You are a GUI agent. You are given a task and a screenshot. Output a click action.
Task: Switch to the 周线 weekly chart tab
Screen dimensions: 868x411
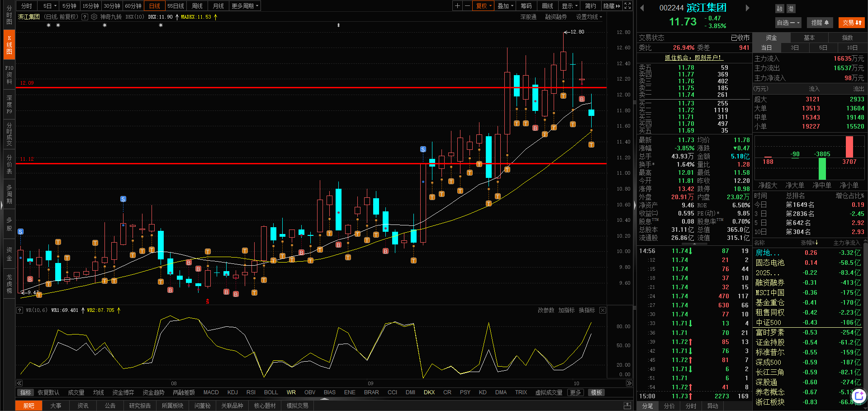197,6
